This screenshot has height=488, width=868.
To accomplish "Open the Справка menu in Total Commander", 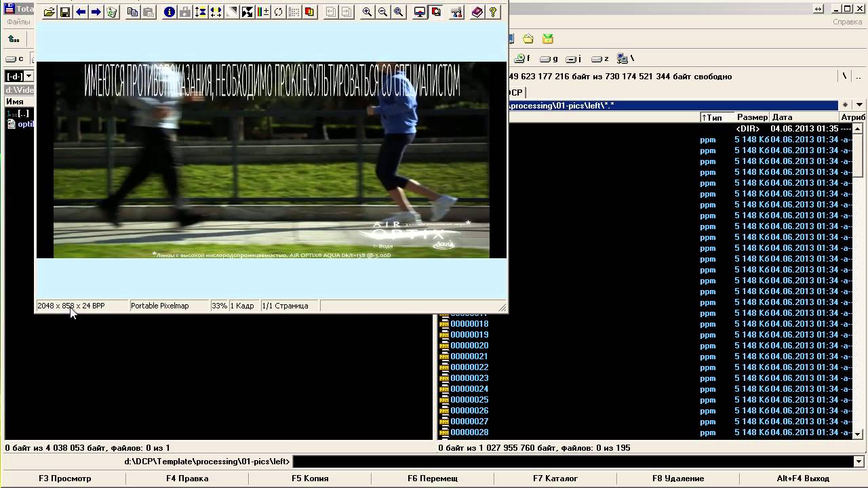I will (x=847, y=22).
